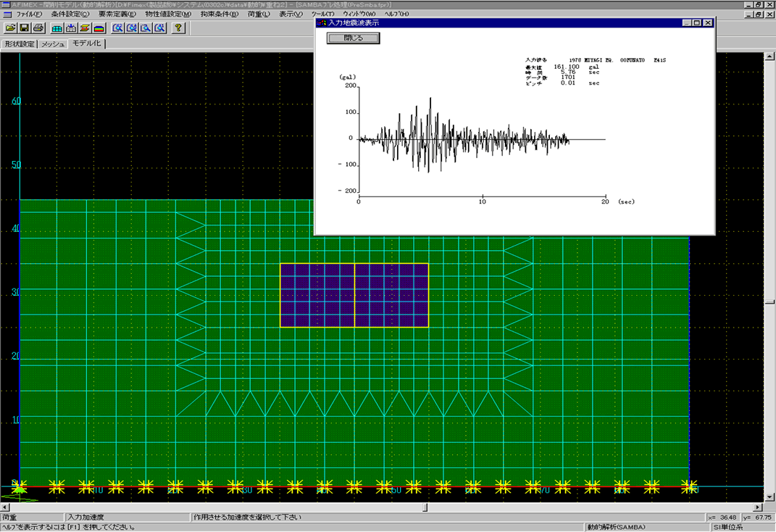Viewport: 776px width, 532px height.
Task: Open the ファイル(F) menu
Action: tap(29, 14)
